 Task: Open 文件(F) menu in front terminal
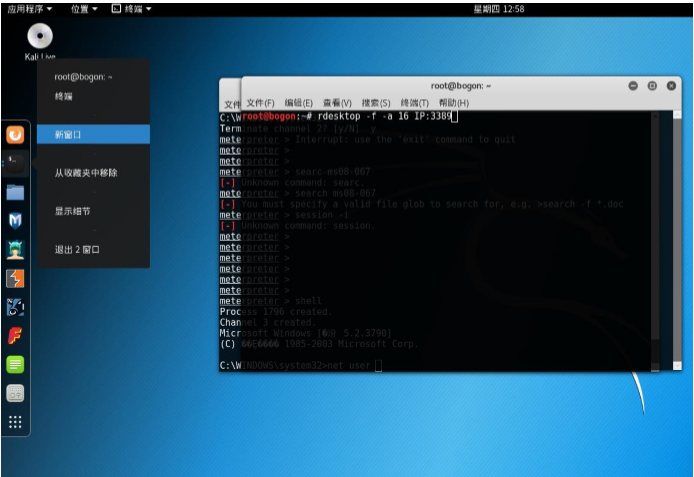(260, 103)
